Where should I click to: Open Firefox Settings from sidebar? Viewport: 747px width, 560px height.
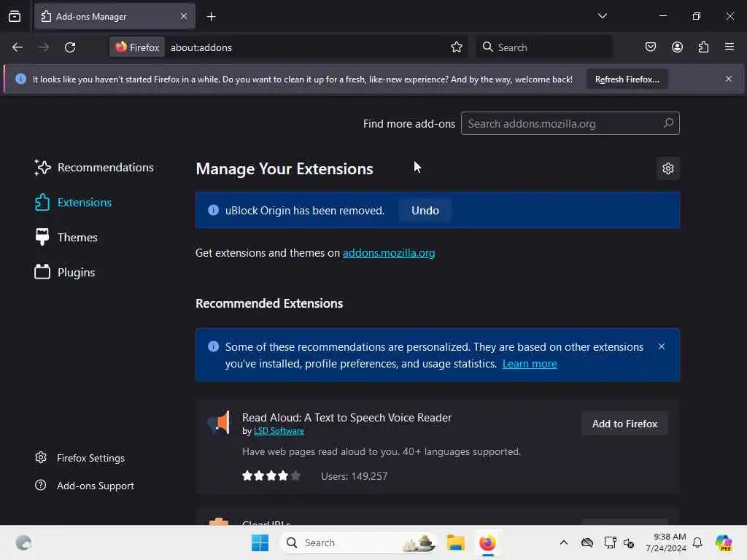click(80, 458)
